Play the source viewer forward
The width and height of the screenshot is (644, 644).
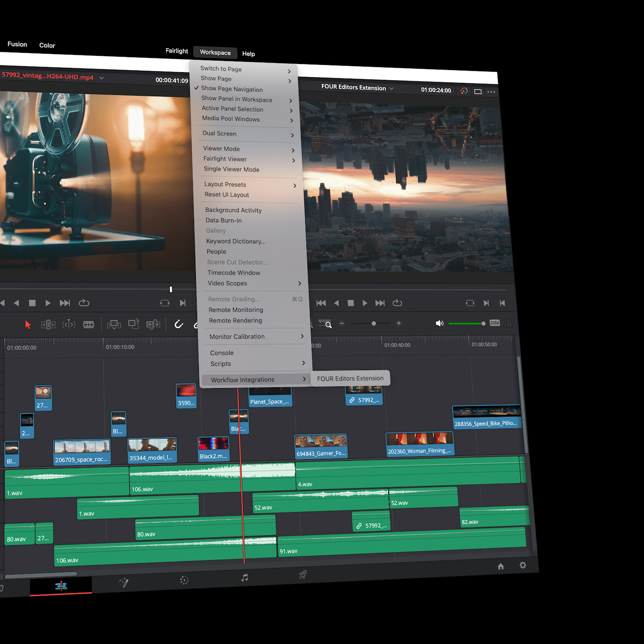click(x=48, y=303)
